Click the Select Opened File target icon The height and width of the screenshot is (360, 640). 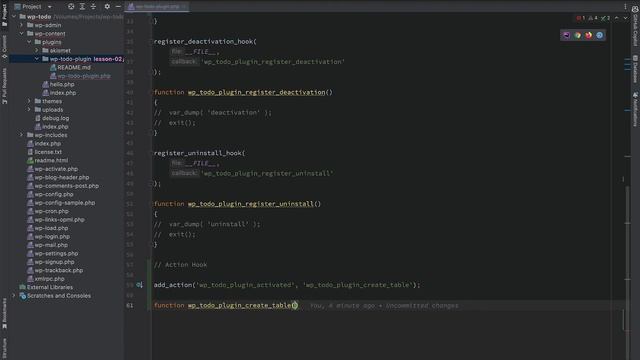[x=71, y=7]
